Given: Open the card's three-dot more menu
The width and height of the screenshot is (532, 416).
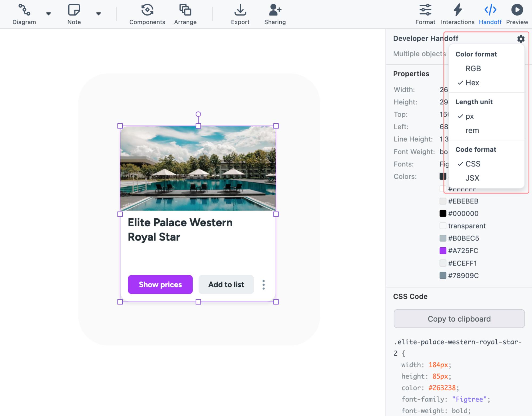Looking at the screenshot, I should 264,285.
